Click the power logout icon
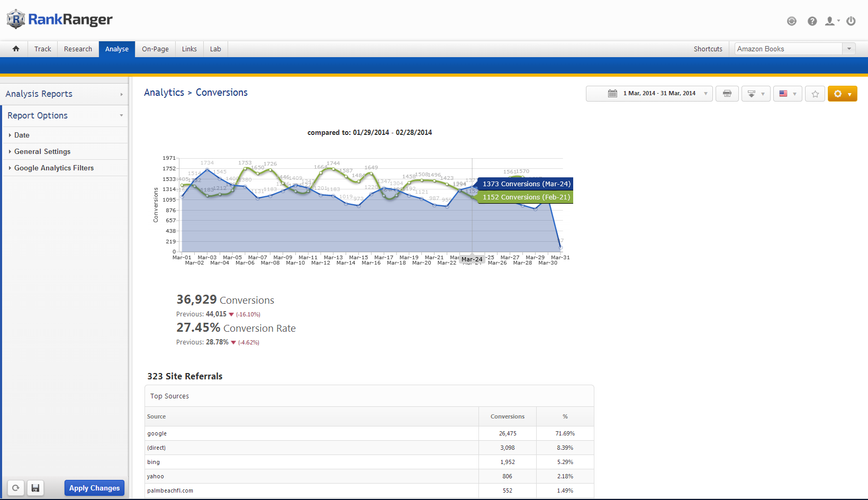The width and height of the screenshot is (868, 500). coord(851,21)
